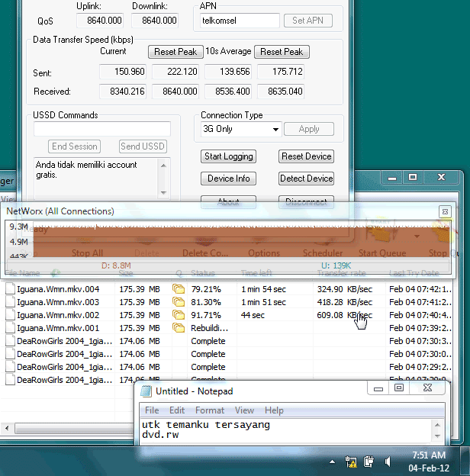Viewport: 470px width, 476px height.
Task: Click the 609.08 KB/sec transfer rate
Action: [x=345, y=315]
